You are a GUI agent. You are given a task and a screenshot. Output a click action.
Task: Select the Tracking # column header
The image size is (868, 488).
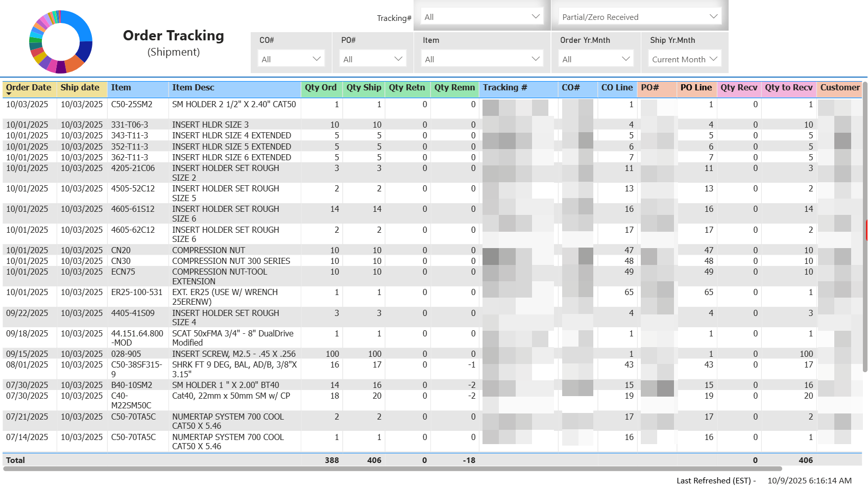pyautogui.click(x=505, y=88)
